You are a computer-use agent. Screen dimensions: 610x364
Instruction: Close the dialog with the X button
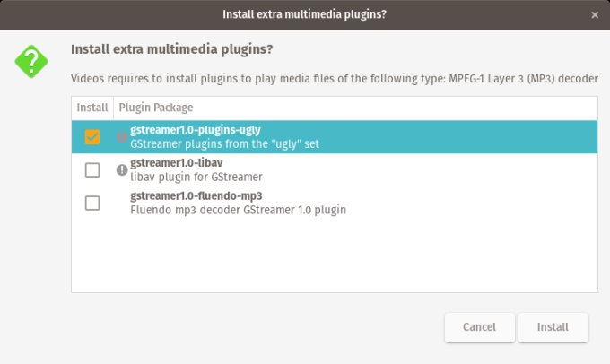click(595, 14)
